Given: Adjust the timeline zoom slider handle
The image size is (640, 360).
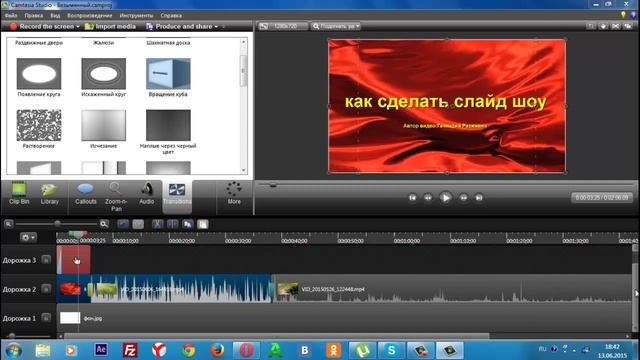Looking at the screenshot, I should 58,224.
